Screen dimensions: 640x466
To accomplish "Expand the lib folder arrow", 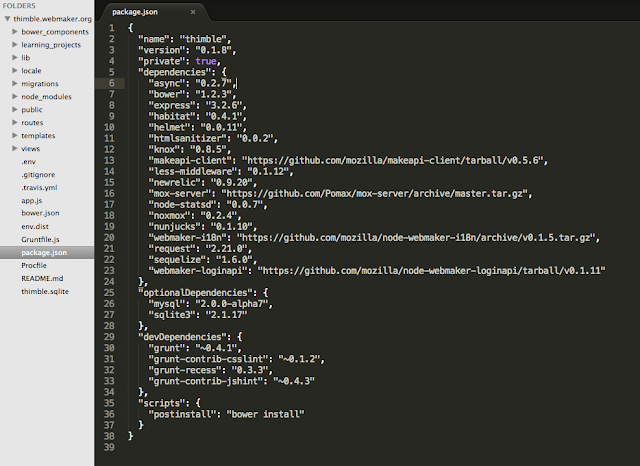I will click(x=15, y=58).
